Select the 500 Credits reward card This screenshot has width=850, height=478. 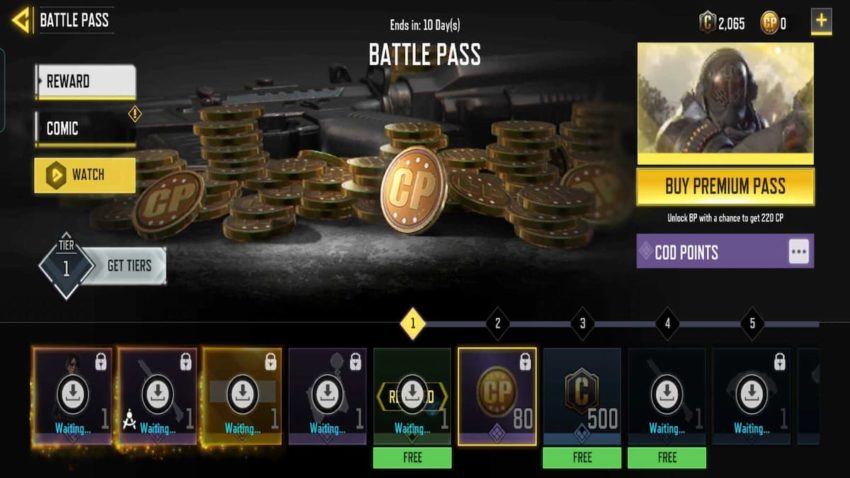pyautogui.click(x=582, y=397)
